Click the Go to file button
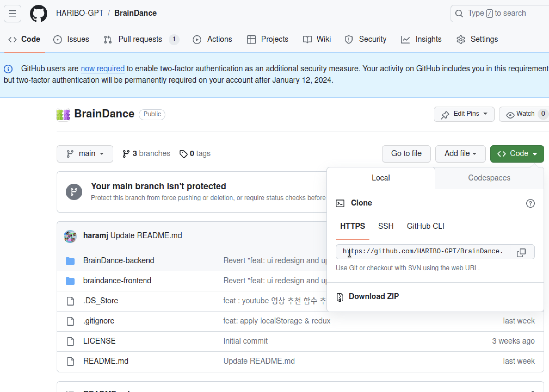Screen dimensions: 549x392 click(406, 154)
